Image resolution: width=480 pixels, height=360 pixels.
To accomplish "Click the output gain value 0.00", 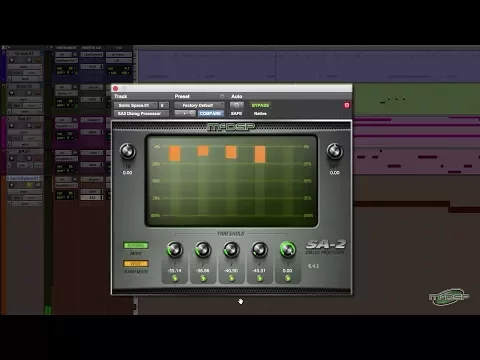I will coord(335,173).
